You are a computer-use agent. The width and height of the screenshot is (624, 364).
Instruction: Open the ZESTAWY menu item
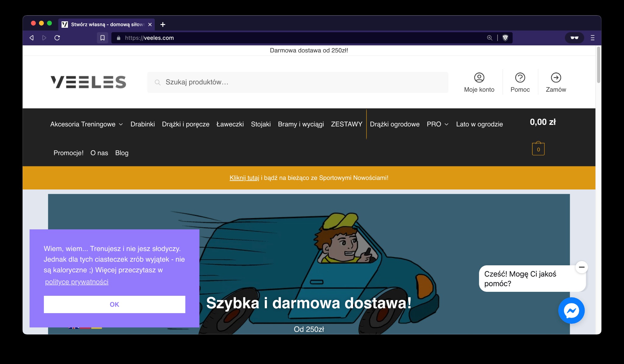coord(346,124)
